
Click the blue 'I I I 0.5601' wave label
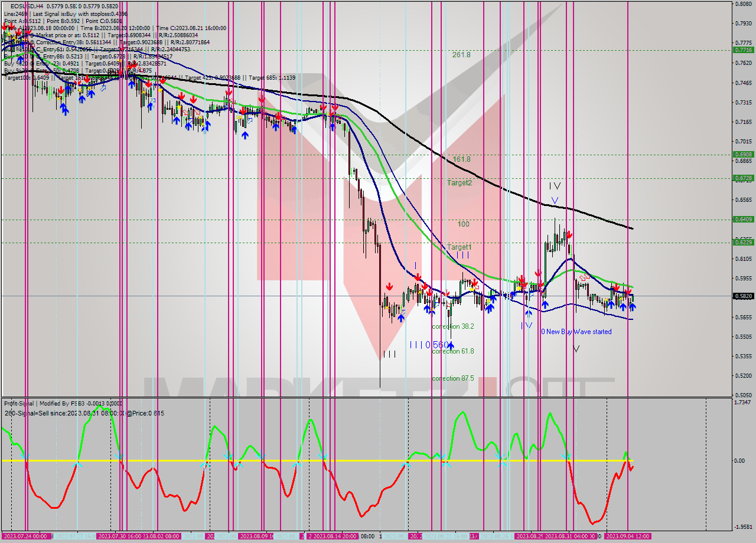[431, 345]
